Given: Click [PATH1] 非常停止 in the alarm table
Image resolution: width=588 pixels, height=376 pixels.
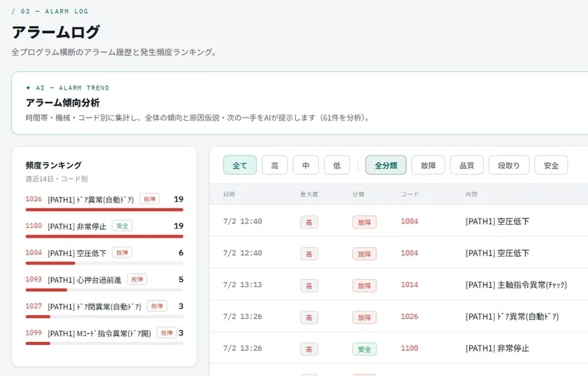Looking at the screenshot, I should 497,348.
